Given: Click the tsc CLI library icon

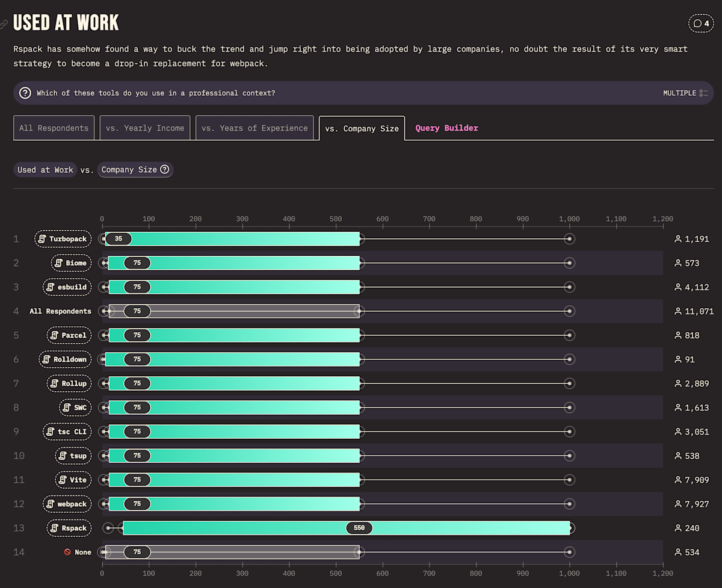Looking at the screenshot, I should tap(51, 432).
